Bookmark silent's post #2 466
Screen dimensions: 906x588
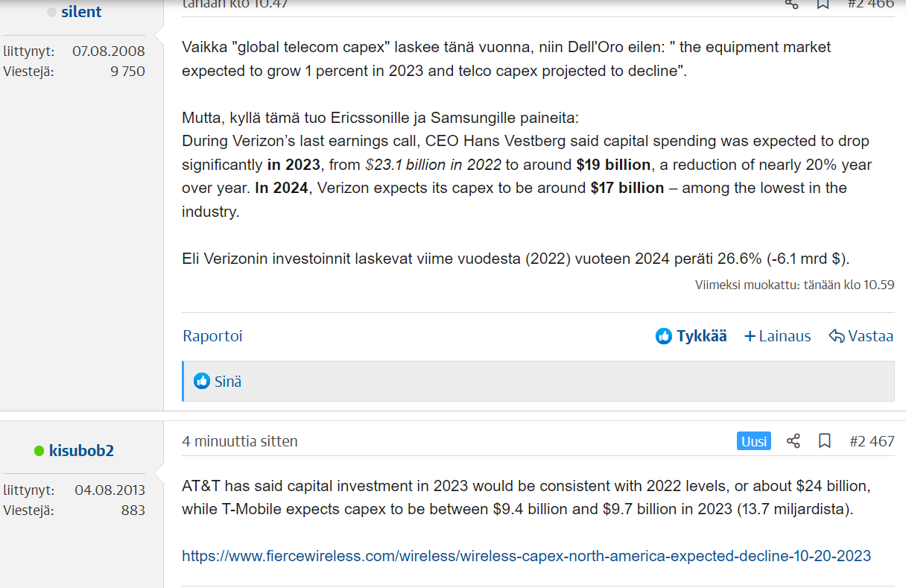click(x=823, y=4)
